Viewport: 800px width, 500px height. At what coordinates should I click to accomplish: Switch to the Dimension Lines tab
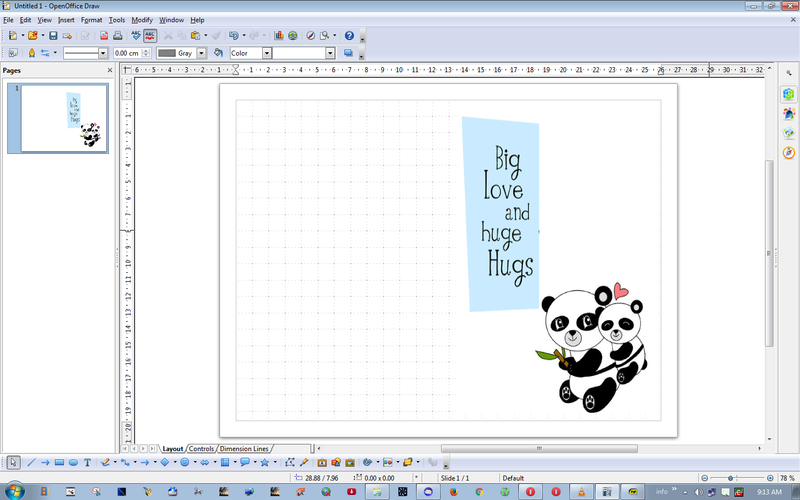(244, 448)
